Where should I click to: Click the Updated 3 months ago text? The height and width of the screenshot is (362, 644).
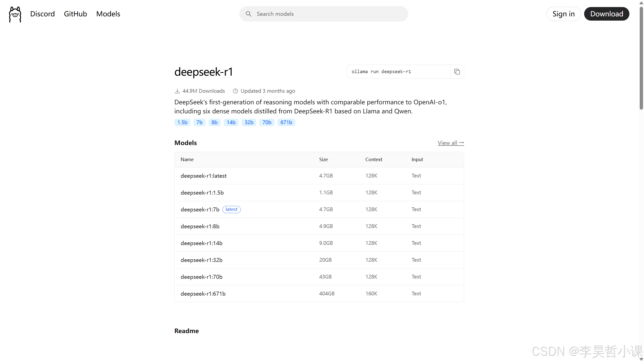pos(268,91)
